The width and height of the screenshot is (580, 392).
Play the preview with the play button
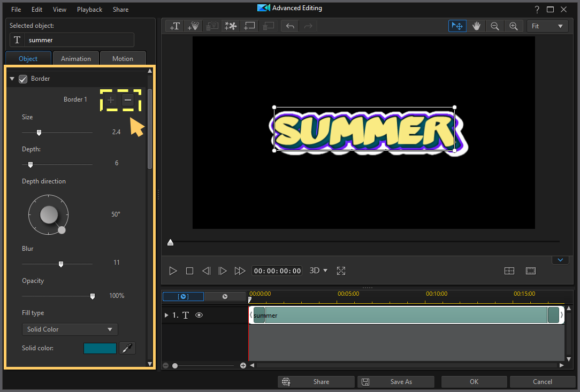173,271
